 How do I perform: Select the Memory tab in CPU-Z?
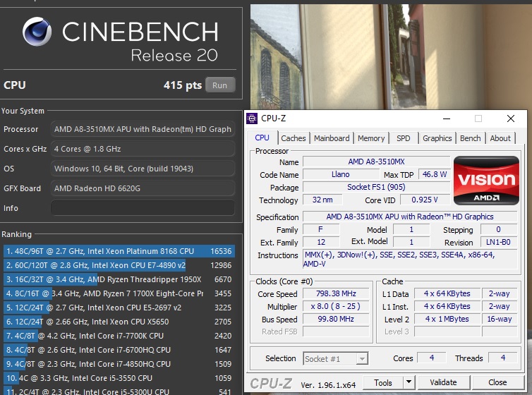(x=371, y=138)
